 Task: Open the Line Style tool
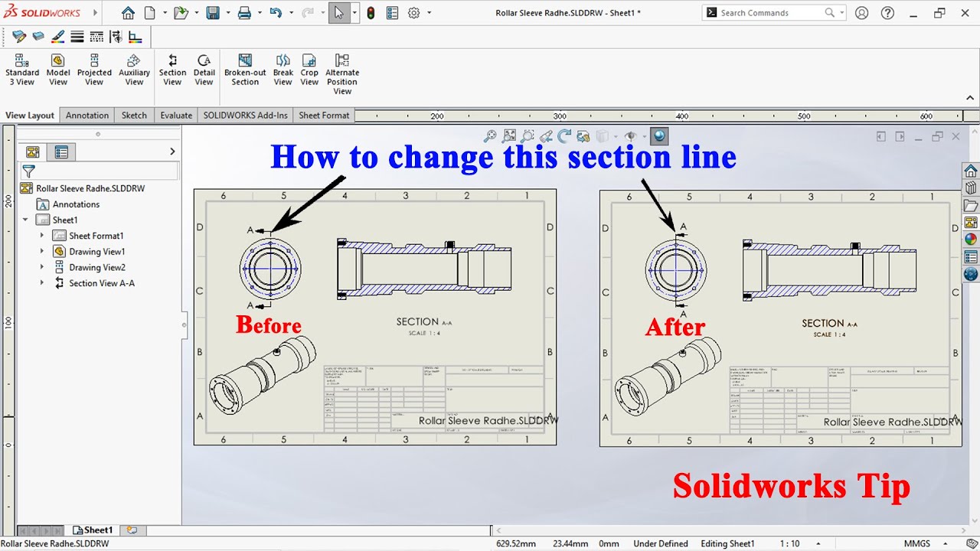[x=96, y=37]
